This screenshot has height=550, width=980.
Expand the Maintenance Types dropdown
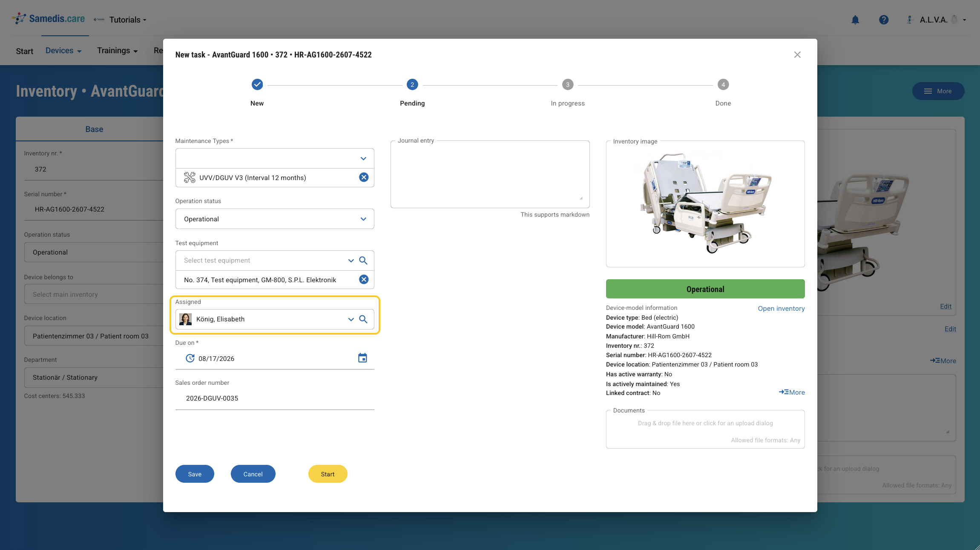coord(363,159)
